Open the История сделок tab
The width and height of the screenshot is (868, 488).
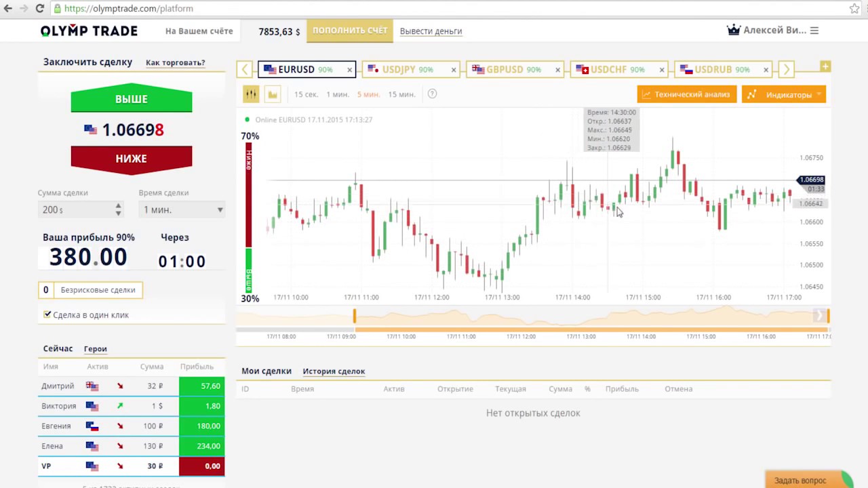[334, 371]
